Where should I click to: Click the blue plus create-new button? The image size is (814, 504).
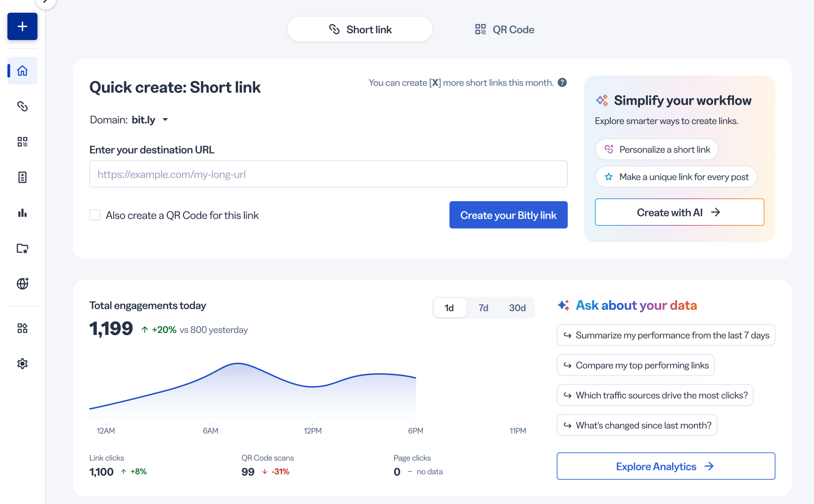click(22, 26)
